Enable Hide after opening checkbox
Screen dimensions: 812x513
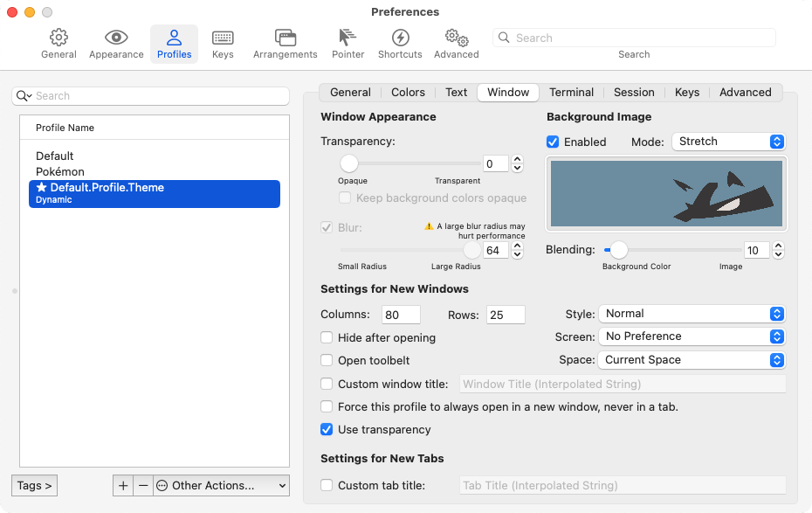coord(327,337)
